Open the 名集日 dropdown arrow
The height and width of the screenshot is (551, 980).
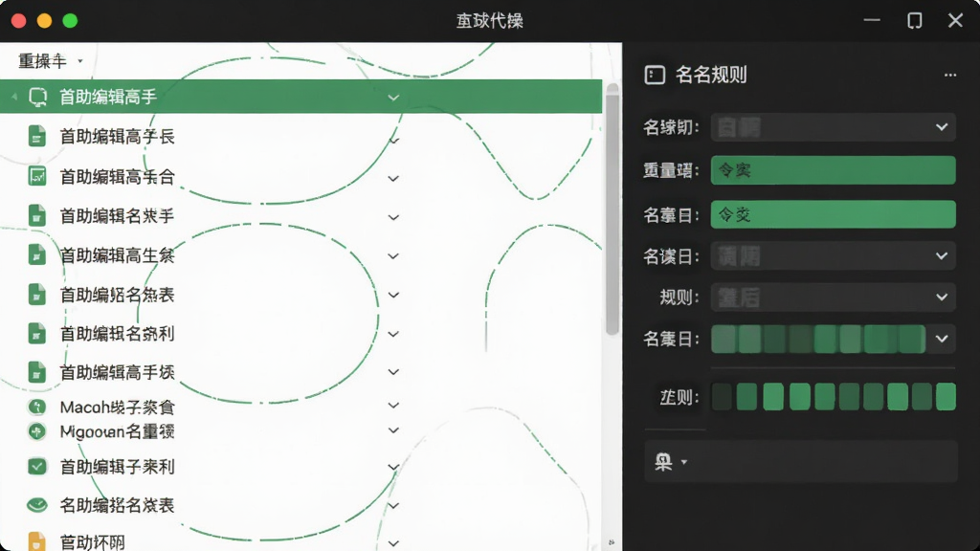[x=942, y=339]
